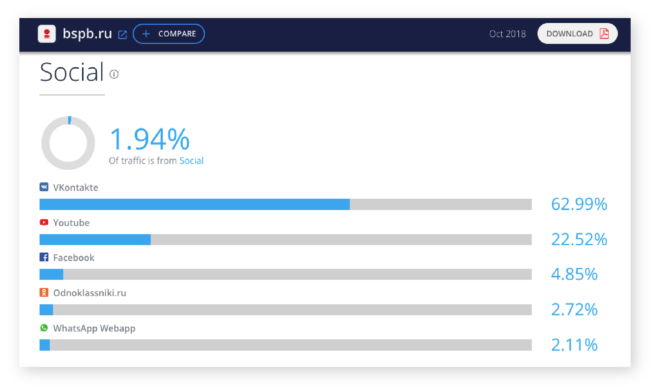Click the social traffic donut chart
This screenshot has width=651, height=389.
click(x=68, y=143)
